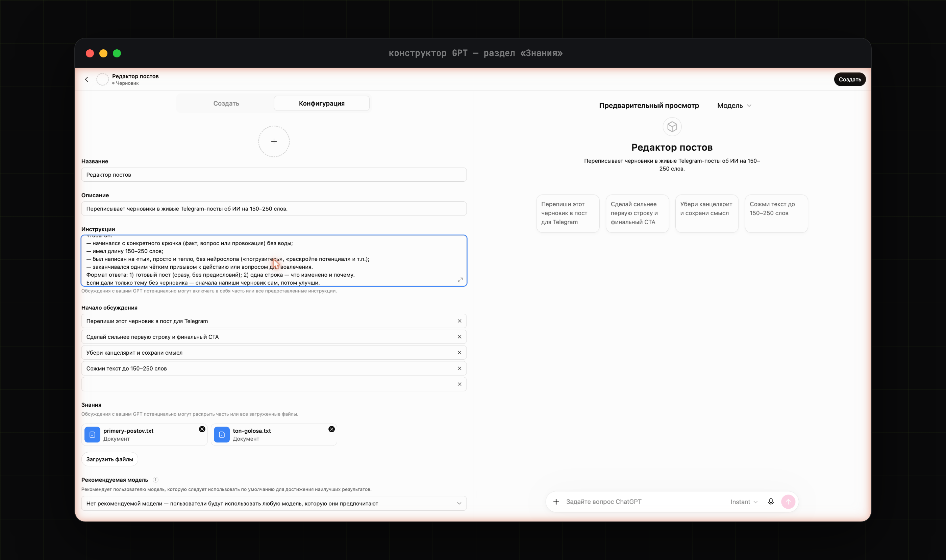Switch to the Создать tab
This screenshot has height=560, width=946.
click(x=226, y=103)
